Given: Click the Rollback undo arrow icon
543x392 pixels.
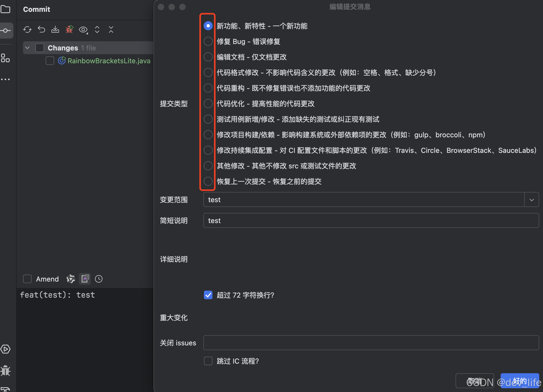Looking at the screenshot, I should pos(41,29).
